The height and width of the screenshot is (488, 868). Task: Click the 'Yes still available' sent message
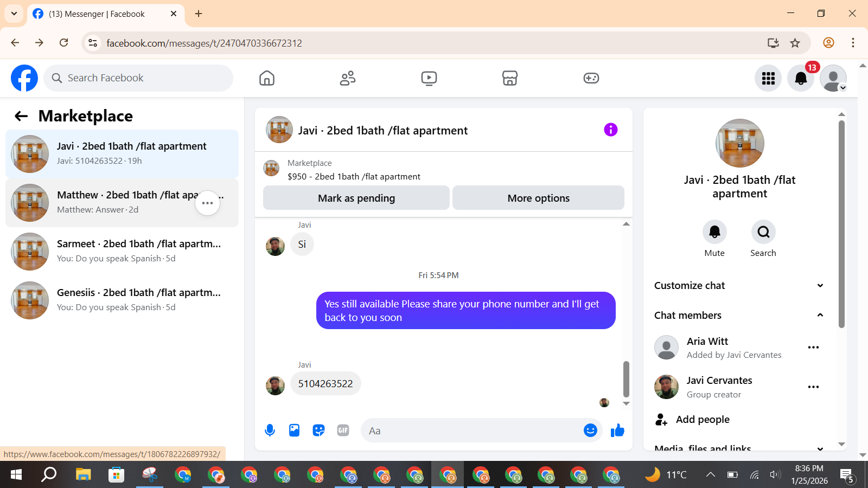(466, 311)
